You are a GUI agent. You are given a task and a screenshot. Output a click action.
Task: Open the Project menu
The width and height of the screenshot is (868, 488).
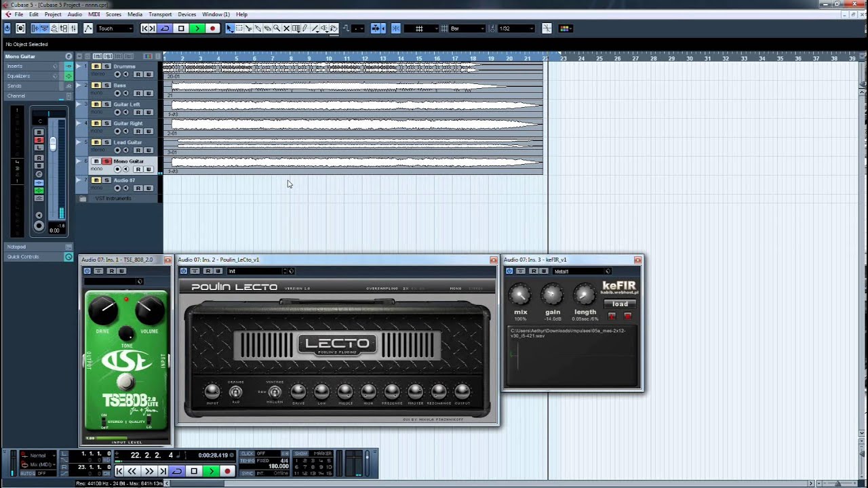pyautogui.click(x=53, y=14)
